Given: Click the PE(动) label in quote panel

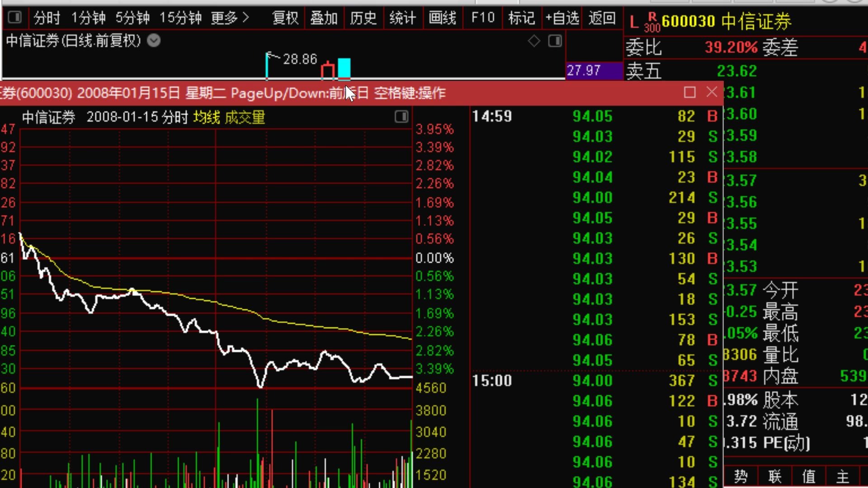Looking at the screenshot, I should (x=787, y=443).
